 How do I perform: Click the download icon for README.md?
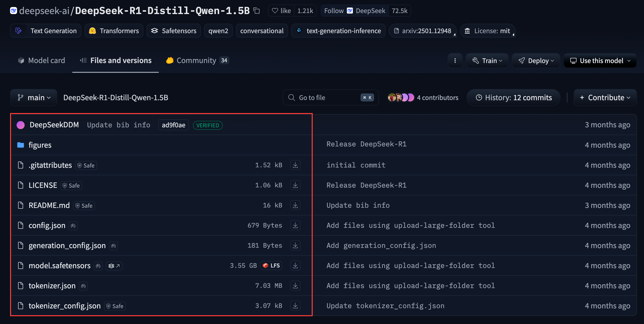(x=295, y=205)
